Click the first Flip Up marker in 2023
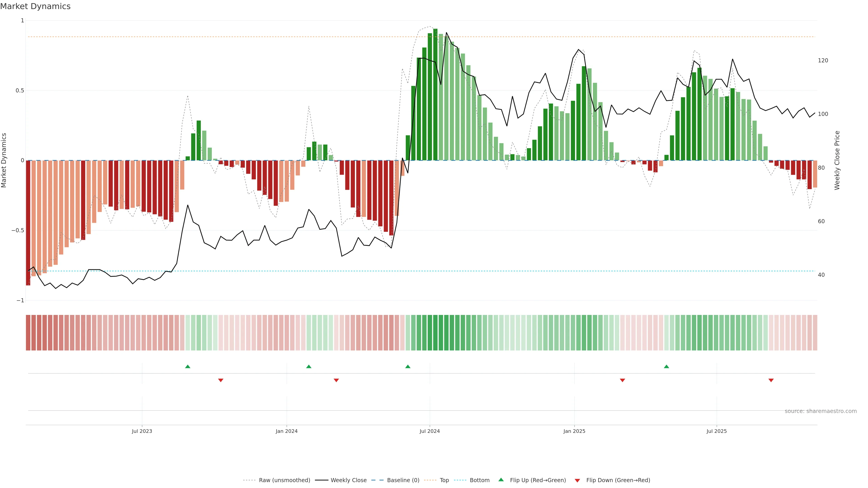This screenshot has width=868, height=488. (188, 366)
